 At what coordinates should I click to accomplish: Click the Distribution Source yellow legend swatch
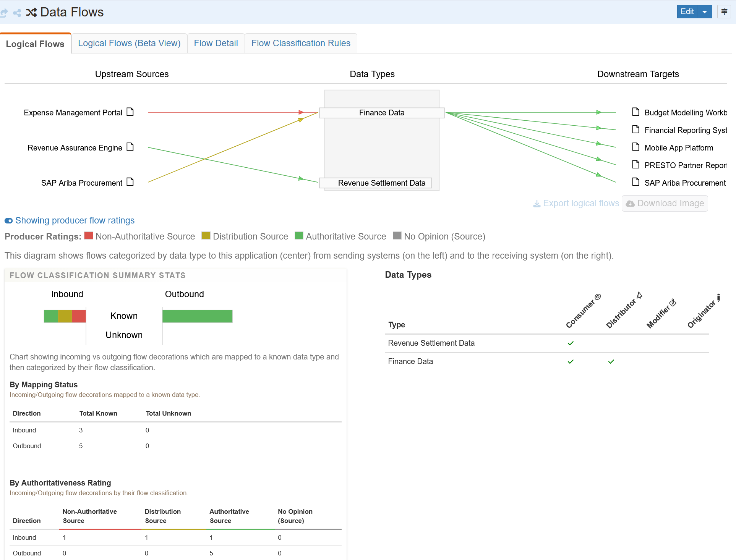206,236
